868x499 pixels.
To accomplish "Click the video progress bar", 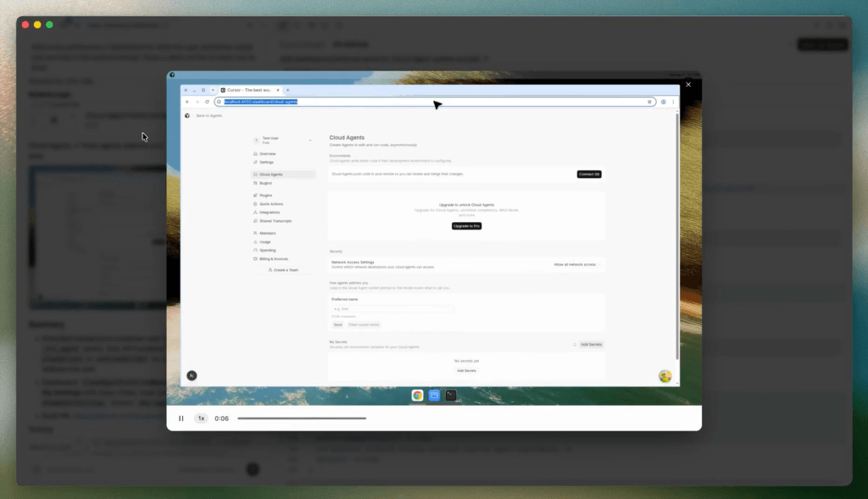I will click(x=302, y=418).
